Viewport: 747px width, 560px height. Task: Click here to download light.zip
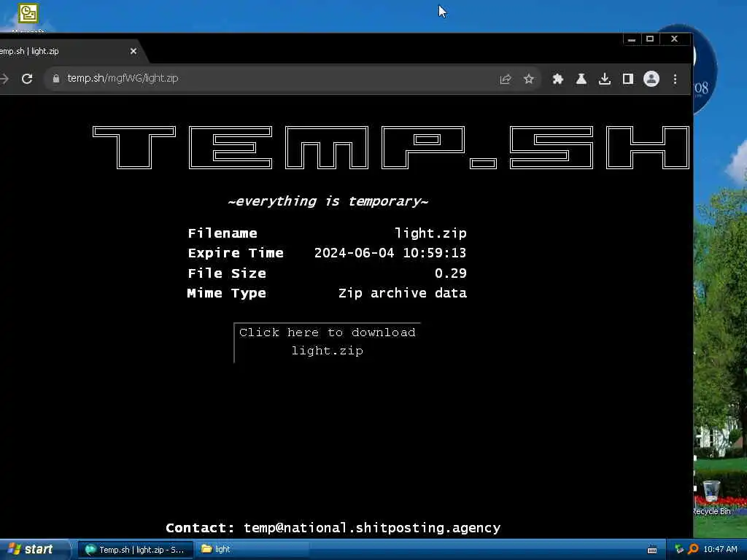pos(328,342)
